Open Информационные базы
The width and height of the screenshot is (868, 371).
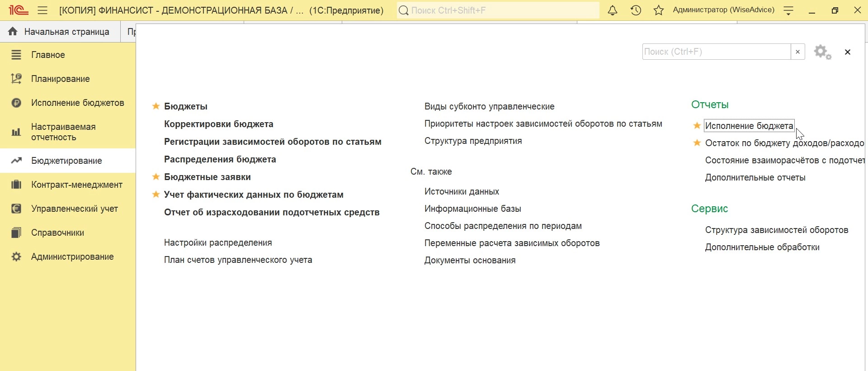[473, 209]
